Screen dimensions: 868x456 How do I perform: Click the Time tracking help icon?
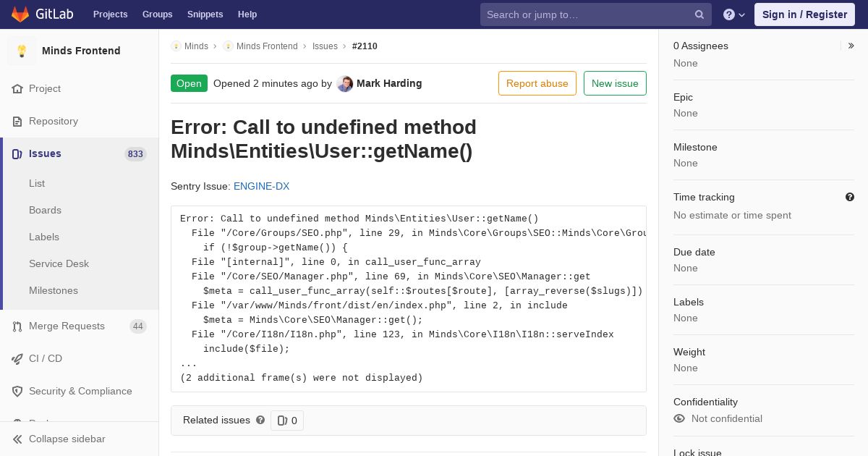[850, 197]
